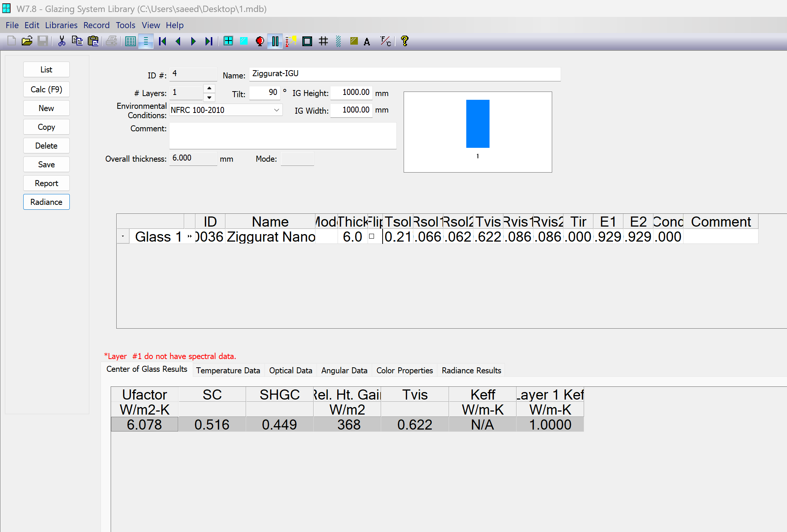Open the Window Library toolbar icon

(228, 41)
